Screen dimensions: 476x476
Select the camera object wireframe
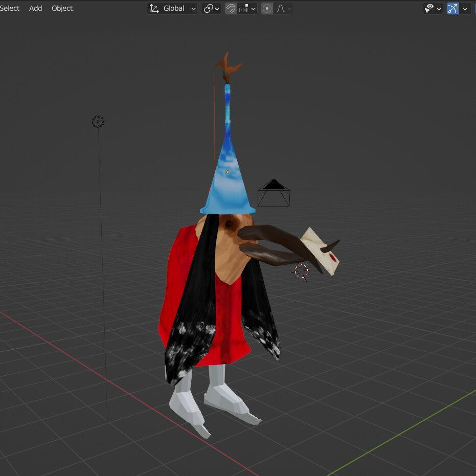[x=274, y=194]
